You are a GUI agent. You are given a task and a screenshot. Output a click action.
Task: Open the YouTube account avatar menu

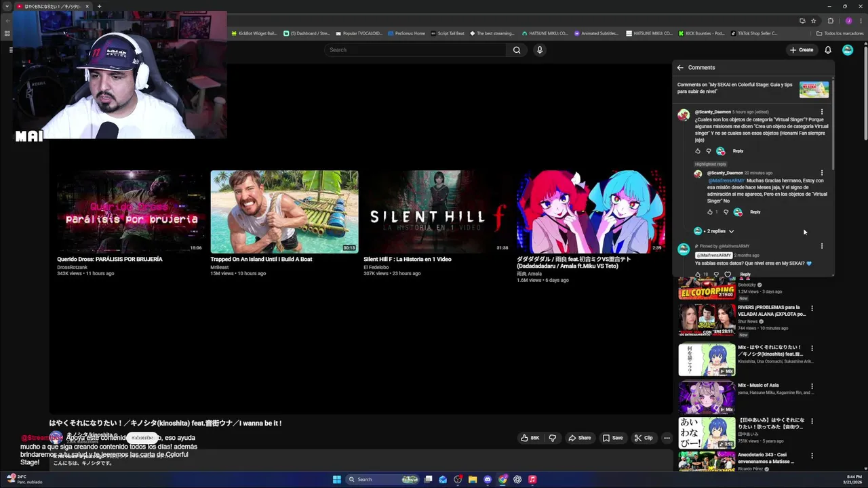[848, 49]
